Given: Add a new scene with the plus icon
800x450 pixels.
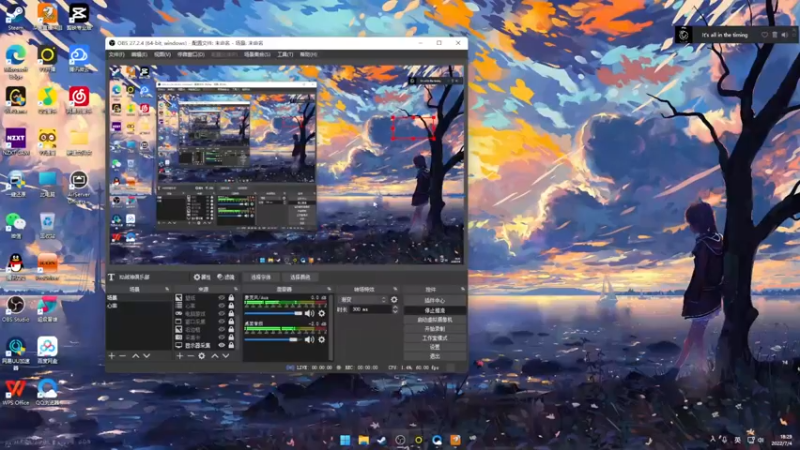Looking at the screenshot, I should tap(112, 356).
